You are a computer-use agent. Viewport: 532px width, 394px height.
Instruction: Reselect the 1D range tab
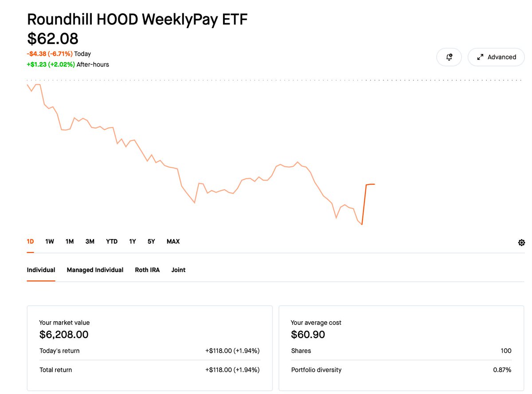coord(30,241)
